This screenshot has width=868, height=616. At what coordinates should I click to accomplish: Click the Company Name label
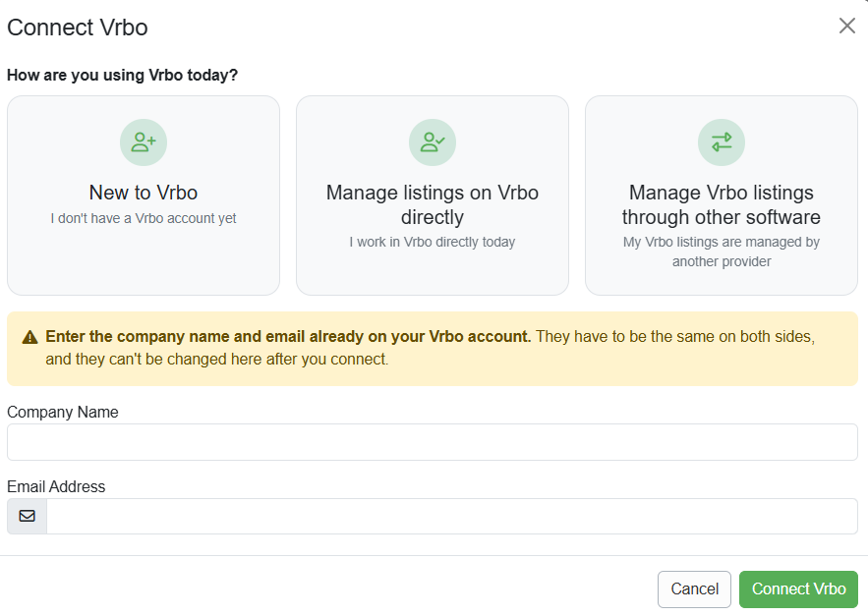(63, 413)
